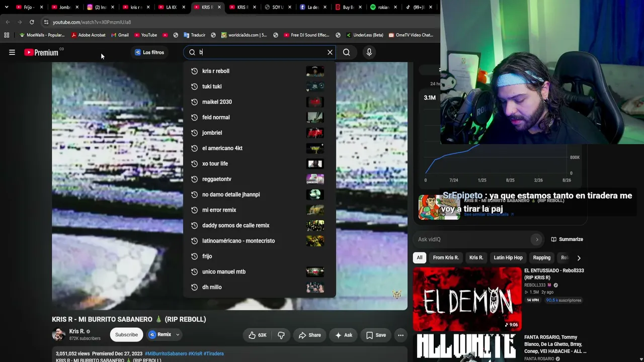The width and height of the screenshot is (644, 362).
Task: Open the three-dot more actions menu
Action: tap(400, 335)
